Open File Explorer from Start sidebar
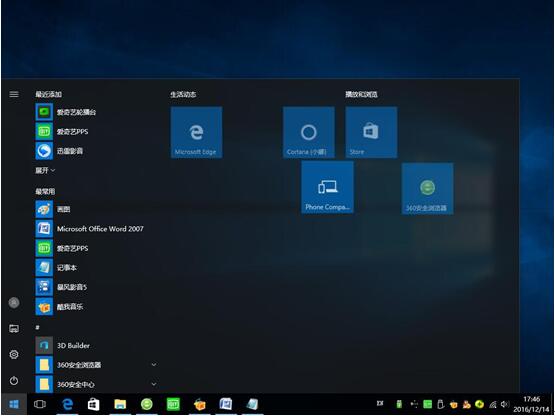 pyautogui.click(x=14, y=329)
